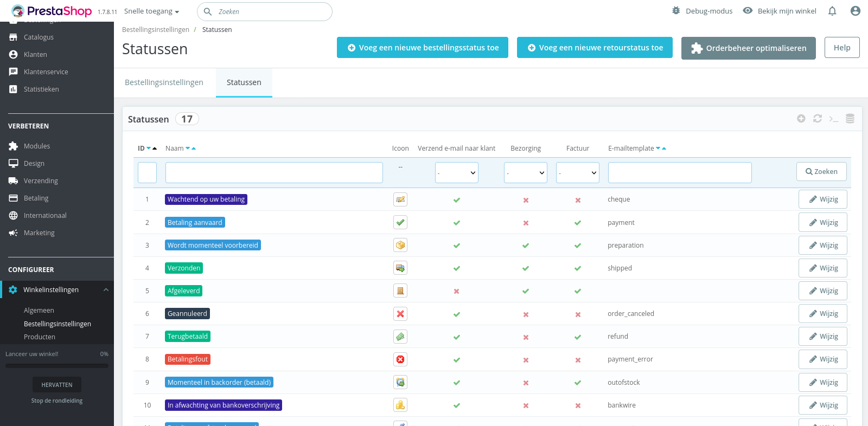The height and width of the screenshot is (426, 868).
Task: Sort Naam column ascending
Action: pos(194,149)
